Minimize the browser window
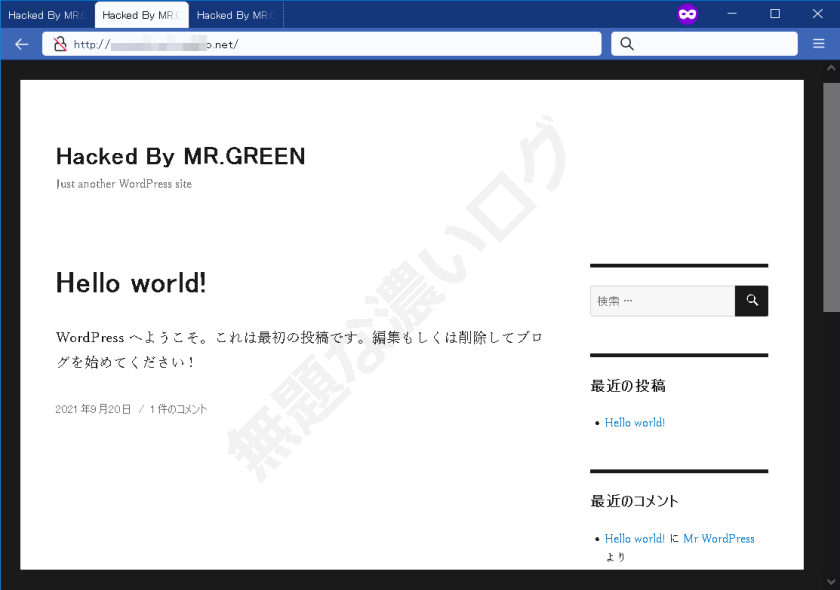Screen dimensions: 840x590 [x=732, y=14]
